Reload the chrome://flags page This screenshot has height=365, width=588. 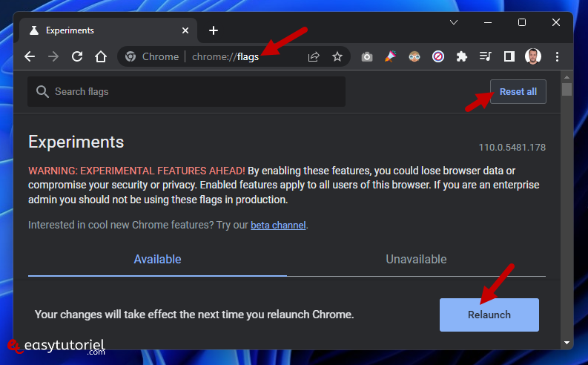click(77, 56)
